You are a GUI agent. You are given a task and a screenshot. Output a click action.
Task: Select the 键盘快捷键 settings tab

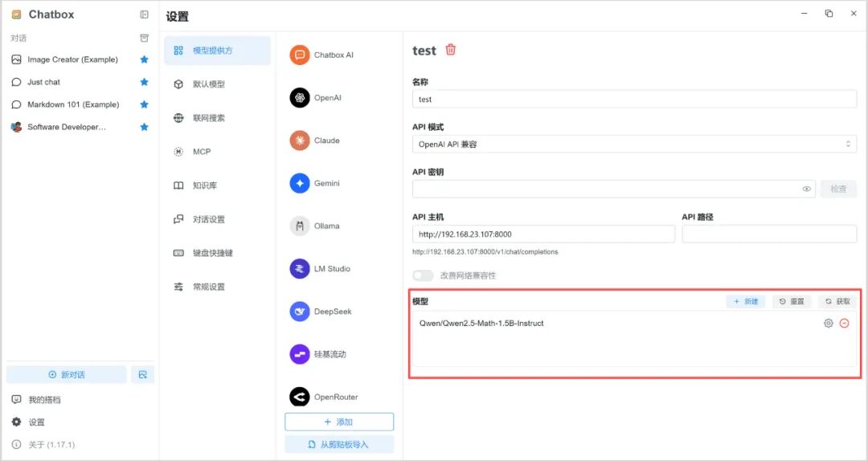click(x=217, y=253)
